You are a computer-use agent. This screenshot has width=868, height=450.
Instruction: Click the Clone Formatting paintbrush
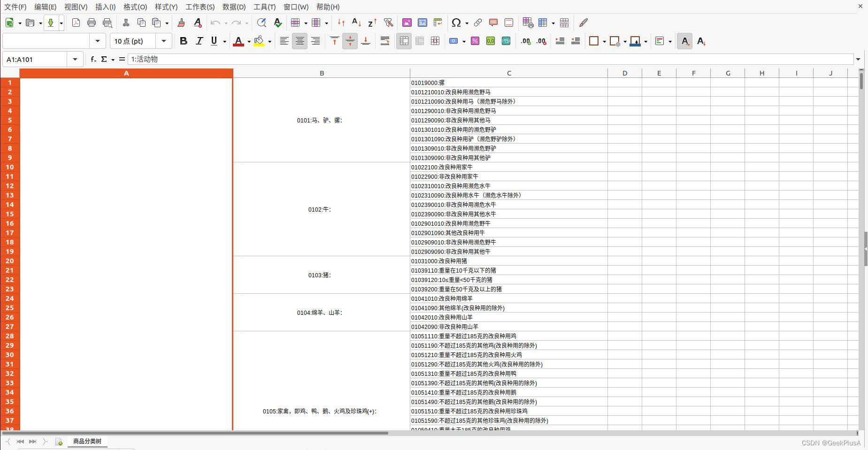(x=181, y=23)
